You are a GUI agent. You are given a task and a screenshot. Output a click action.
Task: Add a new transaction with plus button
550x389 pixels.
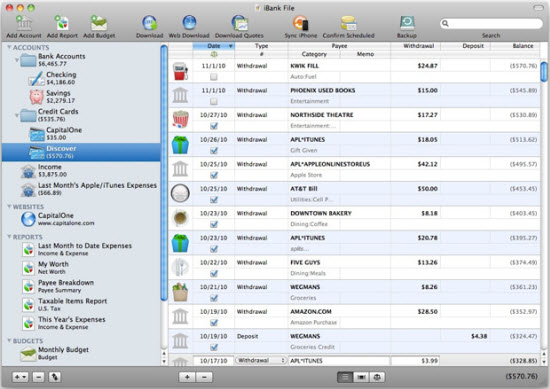click(x=187, y=377)
